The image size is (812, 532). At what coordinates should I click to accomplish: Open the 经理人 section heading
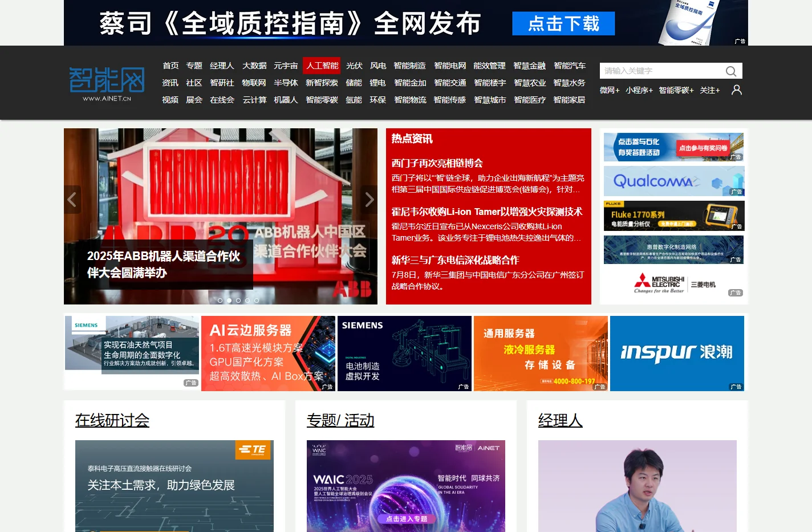pos(561,421)
